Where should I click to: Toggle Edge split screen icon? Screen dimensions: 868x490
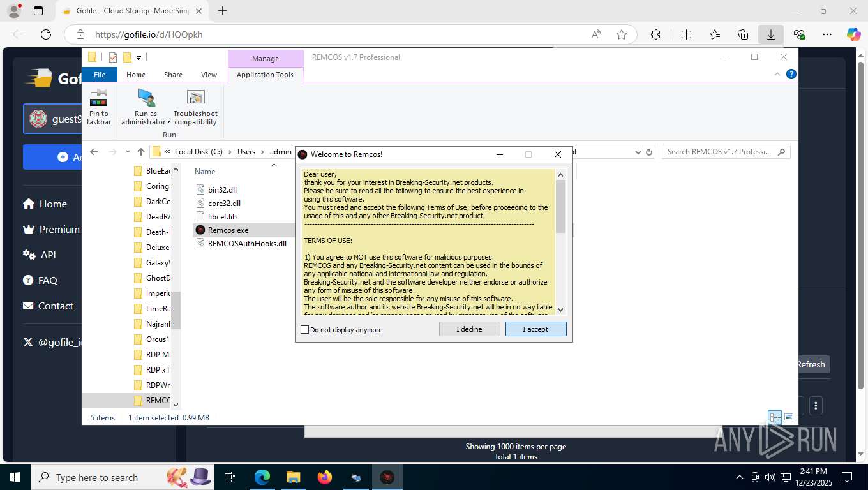[686, 34]
